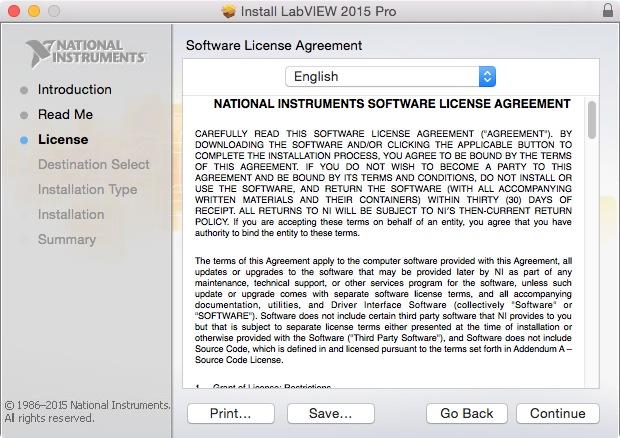This screenshot has width=620, height=438.
Task: Click the National Instruments logo
Action: [85, 53]
